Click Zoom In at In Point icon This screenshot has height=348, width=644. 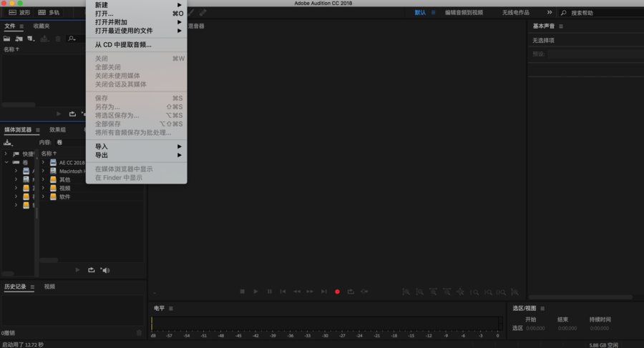click(x=474, y=292)
